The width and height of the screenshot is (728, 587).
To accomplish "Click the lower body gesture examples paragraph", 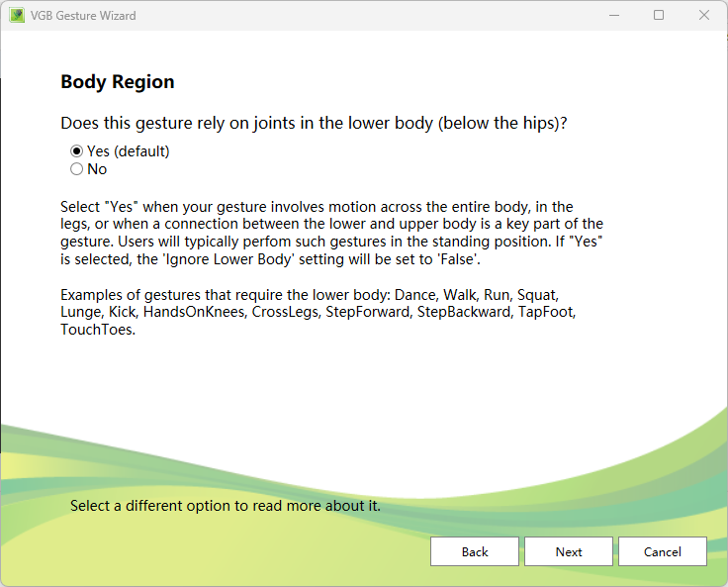I will 317,313.
